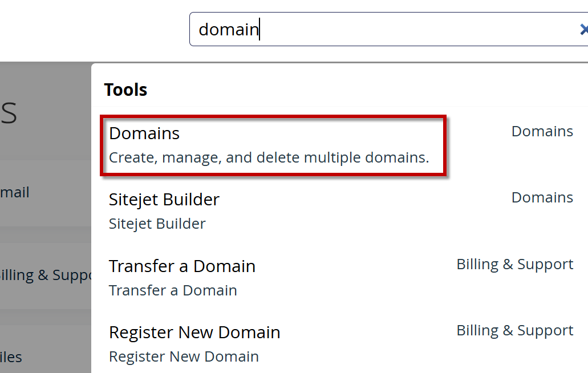The height and width of the screenshot is (373, 588).
Task: Open the Sitejet Builder result title
Action: click(x=164, y=200)
